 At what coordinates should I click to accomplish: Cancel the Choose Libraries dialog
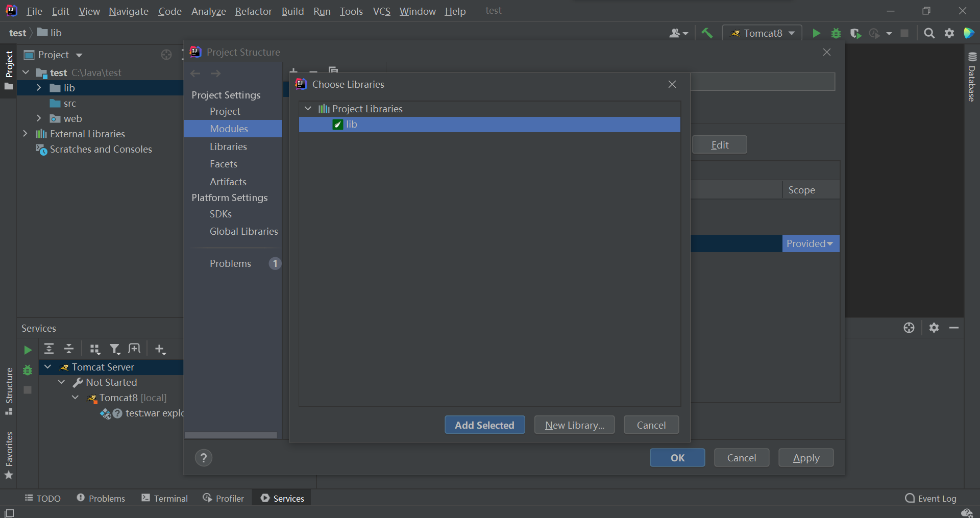click(x=651, y=425)
